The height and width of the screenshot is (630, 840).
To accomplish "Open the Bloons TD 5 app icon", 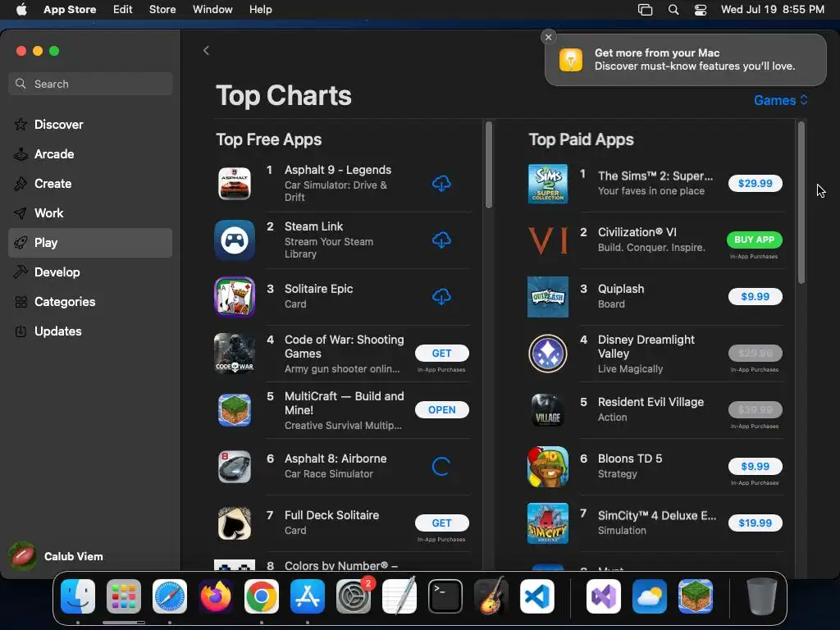I will (547, 467).
